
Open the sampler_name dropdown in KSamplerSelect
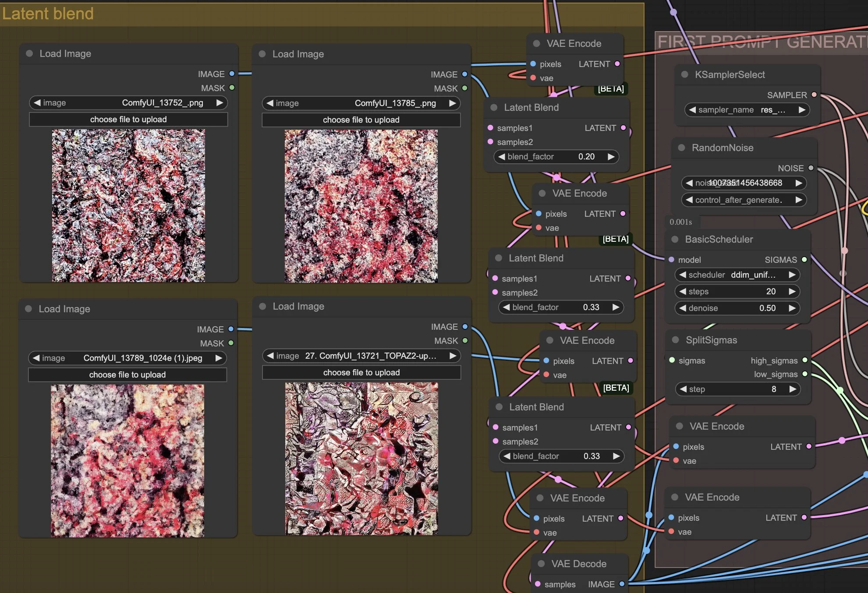746,110
